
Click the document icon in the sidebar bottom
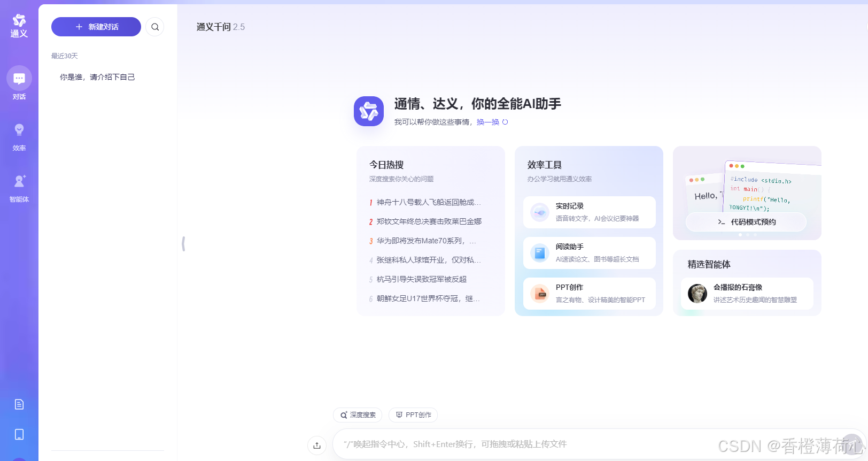[19, 404]
